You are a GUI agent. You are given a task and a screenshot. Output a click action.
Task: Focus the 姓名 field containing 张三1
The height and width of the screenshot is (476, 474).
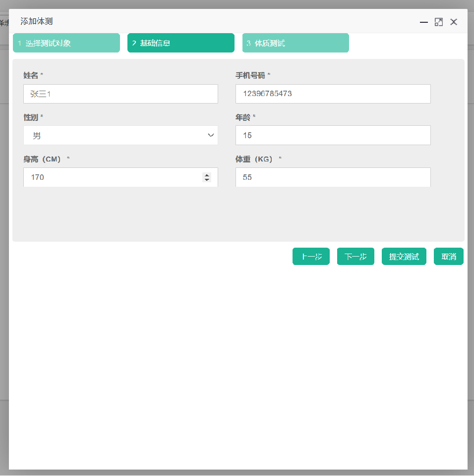pos(120,94)
